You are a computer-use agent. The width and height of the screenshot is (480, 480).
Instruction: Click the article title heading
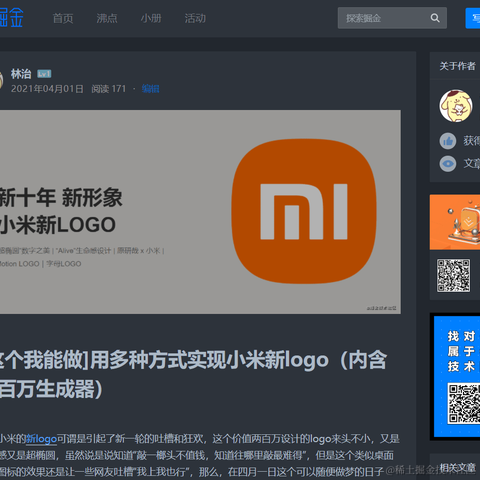pyautogui.click(x=193, y=374)
